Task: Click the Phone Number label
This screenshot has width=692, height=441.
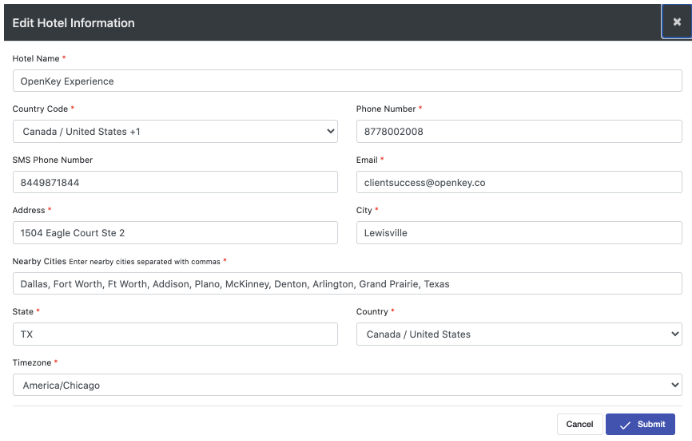Action: coord(386,109)
